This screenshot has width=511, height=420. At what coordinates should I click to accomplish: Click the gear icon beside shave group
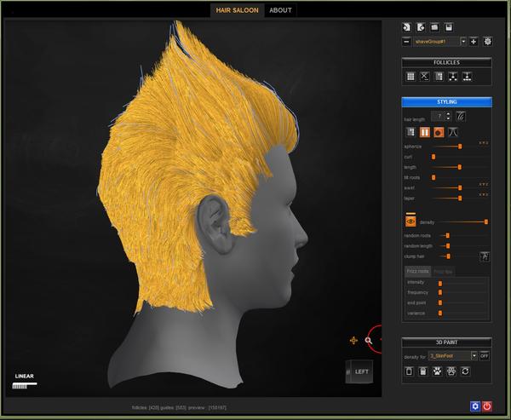[488, 41]
